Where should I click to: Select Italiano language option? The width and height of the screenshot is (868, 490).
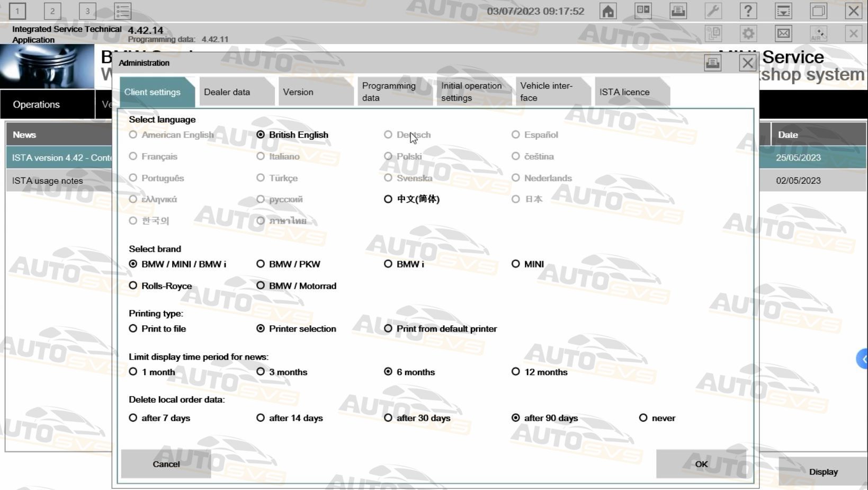pyautogui.click(x=278, y=156)
